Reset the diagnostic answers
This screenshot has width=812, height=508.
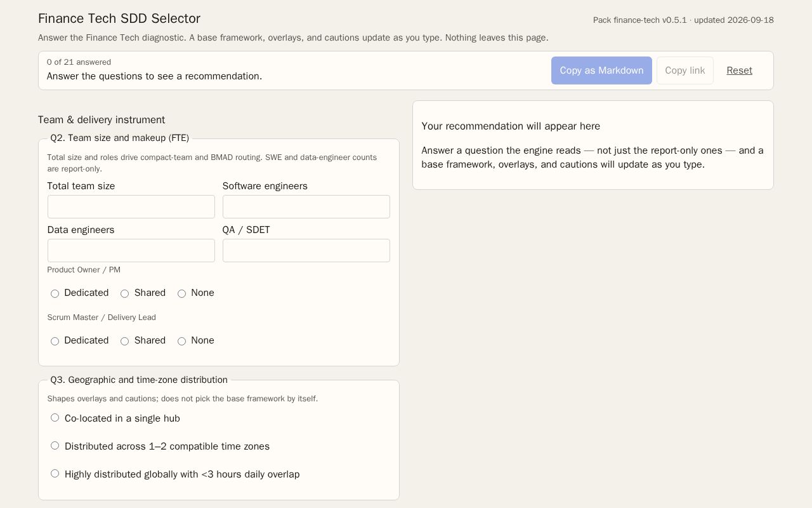coord(739,70)
